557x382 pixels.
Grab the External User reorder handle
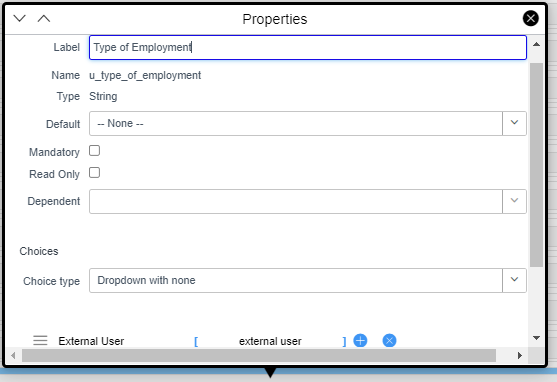pyautogui.click(x=40, y=340)
